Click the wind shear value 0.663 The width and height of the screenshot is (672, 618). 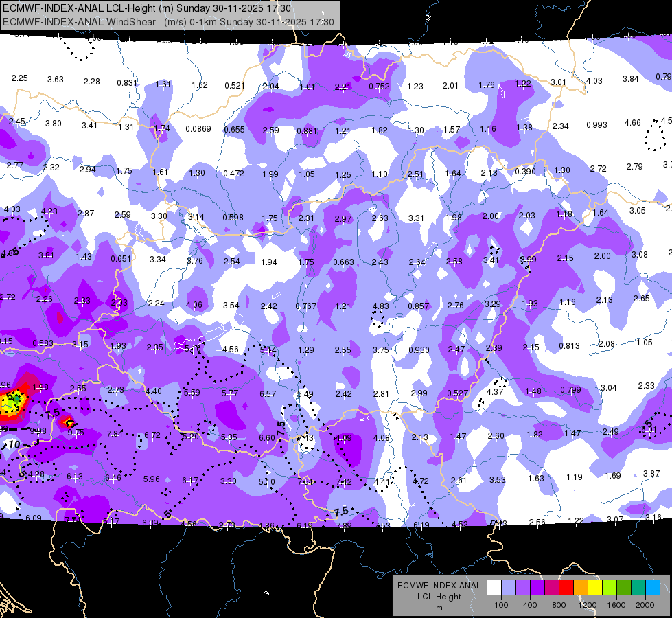click(343, 262)
